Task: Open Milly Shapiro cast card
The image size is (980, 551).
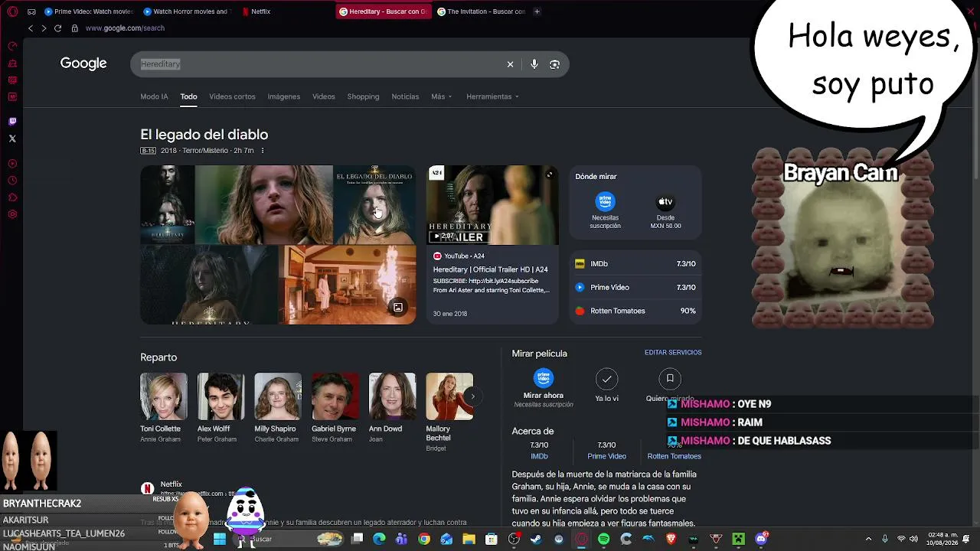Action: click(x=276, y=407)
